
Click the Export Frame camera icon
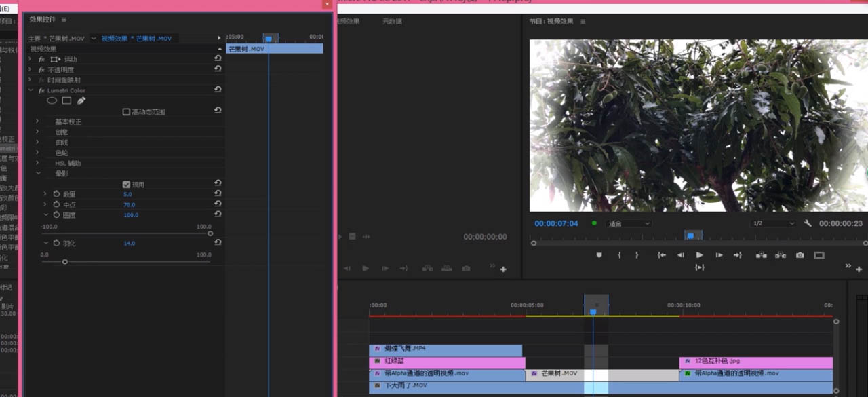[800, 255]
